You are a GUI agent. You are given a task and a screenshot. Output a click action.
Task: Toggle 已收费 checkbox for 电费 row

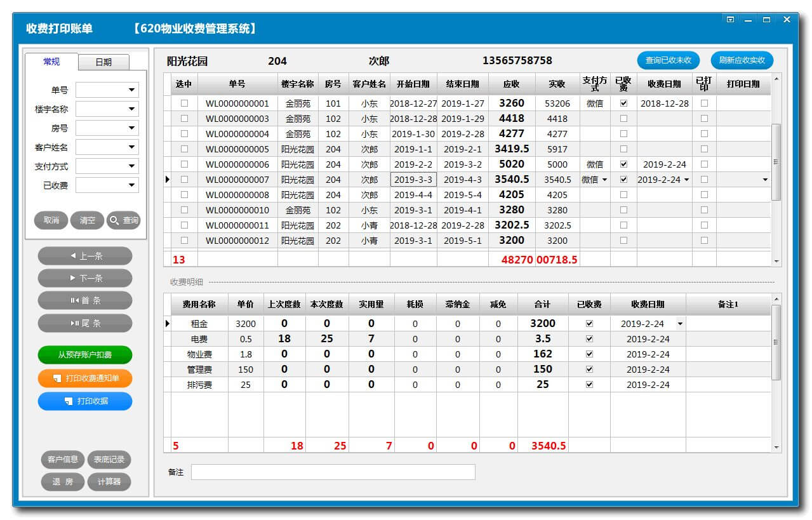(589, 338)
